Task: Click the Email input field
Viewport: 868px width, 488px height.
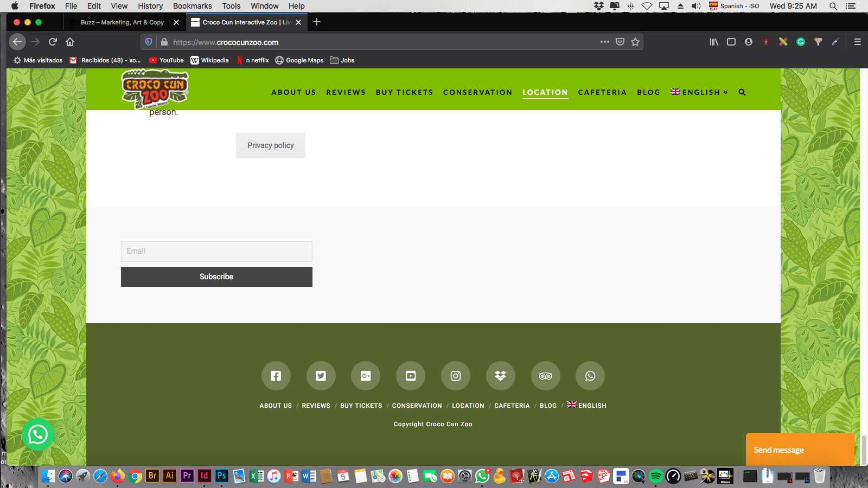Action: pos(216,252)
